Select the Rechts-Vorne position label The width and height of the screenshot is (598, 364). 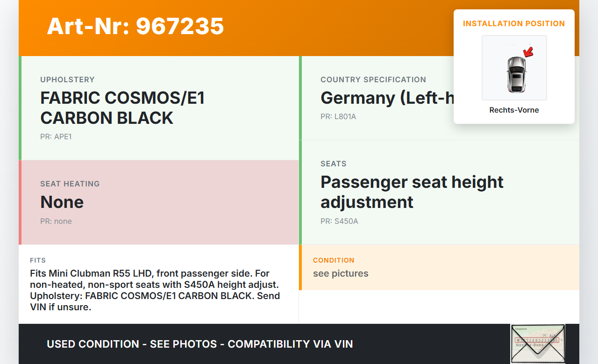point(514,110)
